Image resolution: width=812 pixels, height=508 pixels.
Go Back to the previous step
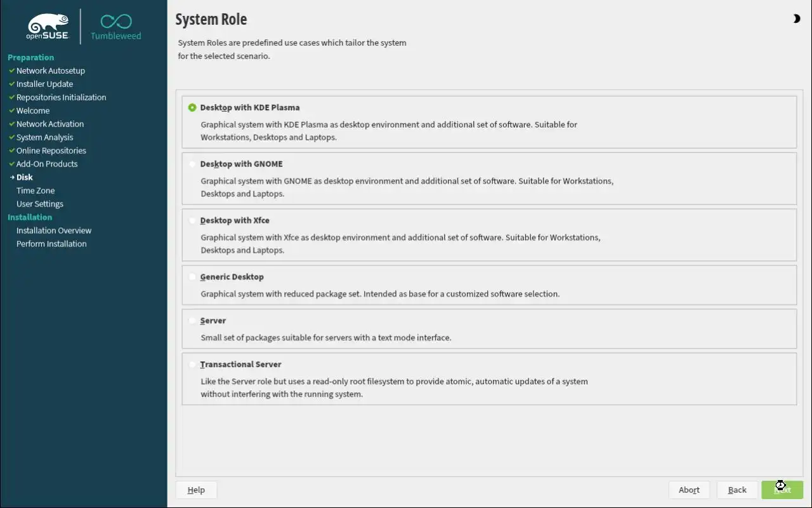tap(737, 490)
